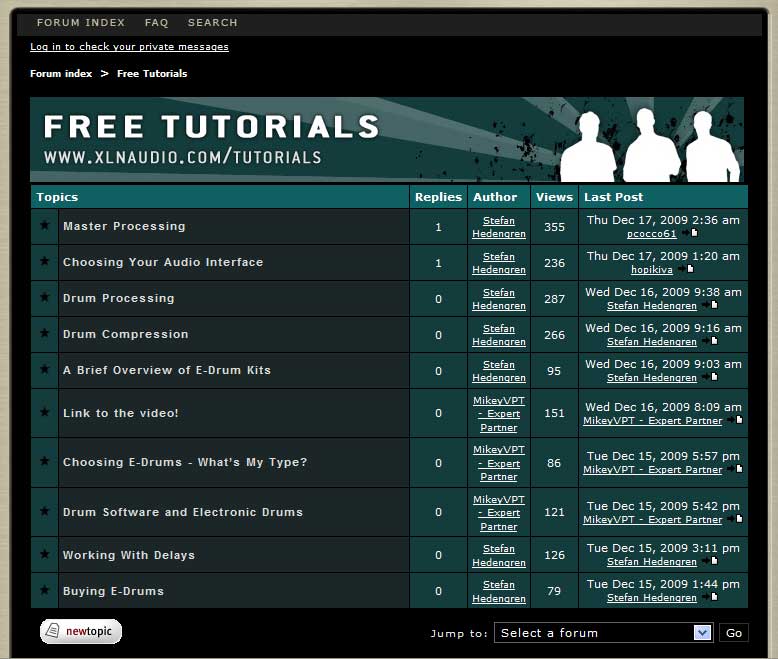Click the newtopic button
Viewport: 778px width, 659px height.
(x=81, y=631)
